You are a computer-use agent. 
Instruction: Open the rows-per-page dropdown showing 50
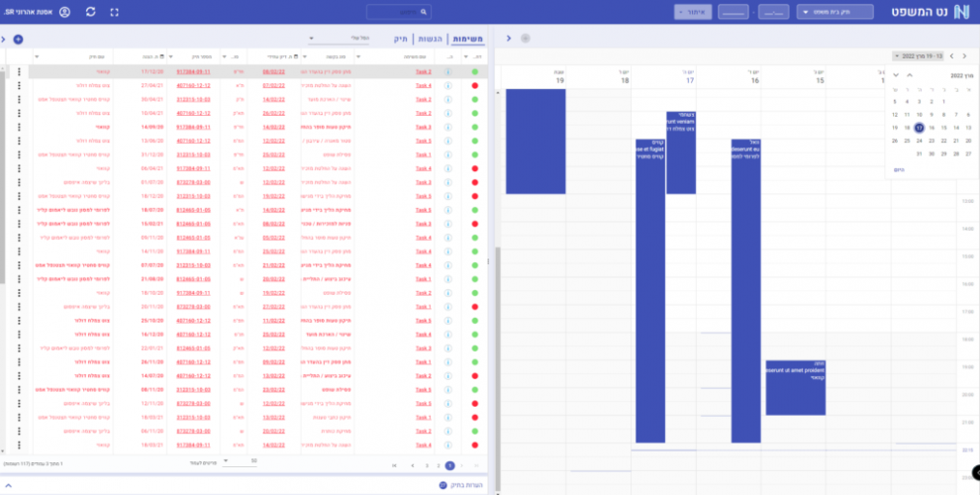coord(240,461)
